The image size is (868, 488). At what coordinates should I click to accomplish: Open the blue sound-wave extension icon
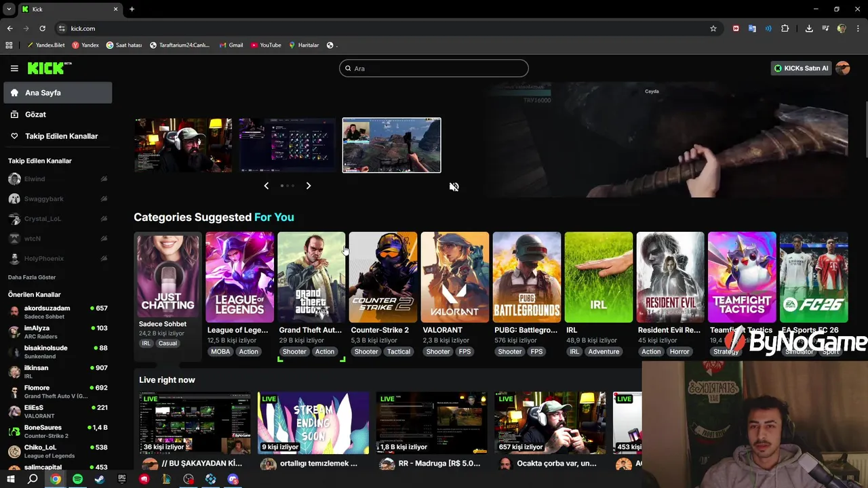tap(768, 28)
